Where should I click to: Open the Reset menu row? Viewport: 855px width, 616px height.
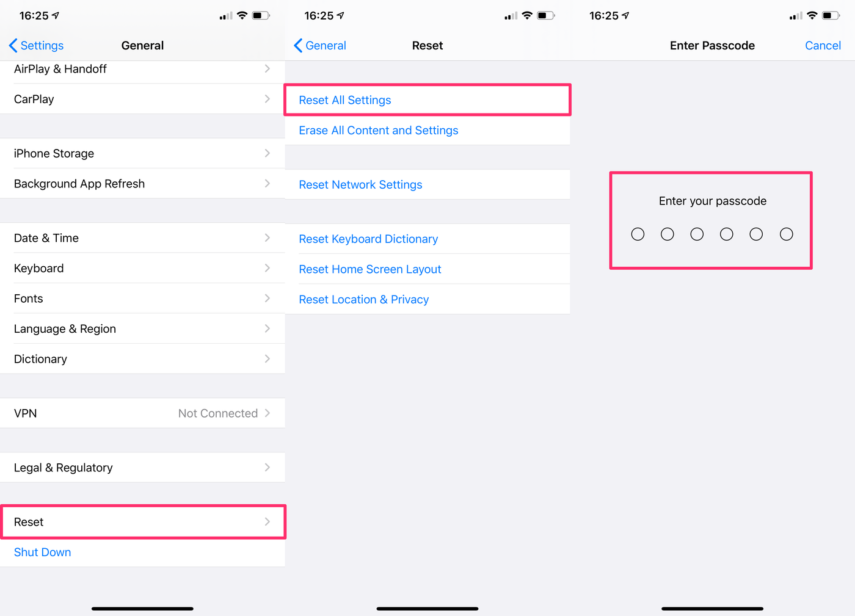point(143,522)
